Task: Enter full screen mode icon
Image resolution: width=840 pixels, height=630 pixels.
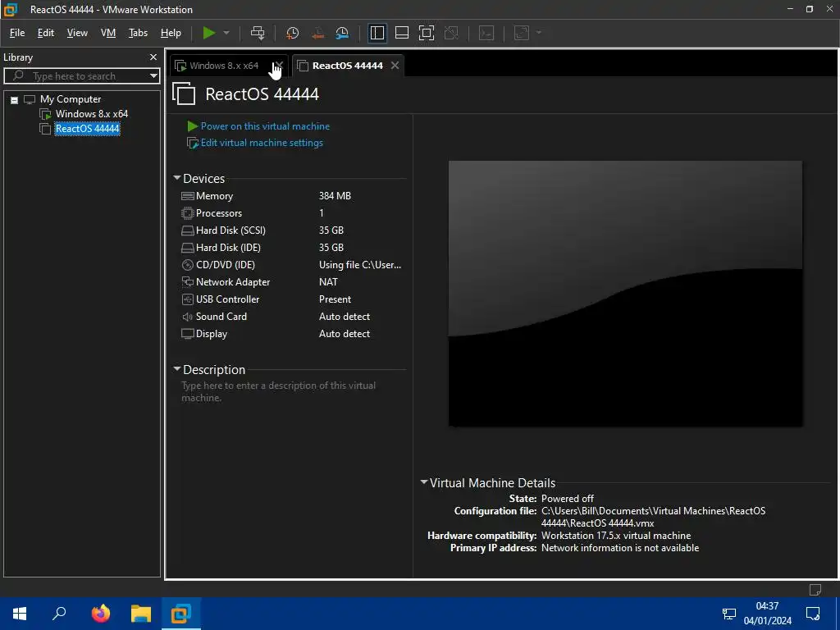Action: point(427,33)
